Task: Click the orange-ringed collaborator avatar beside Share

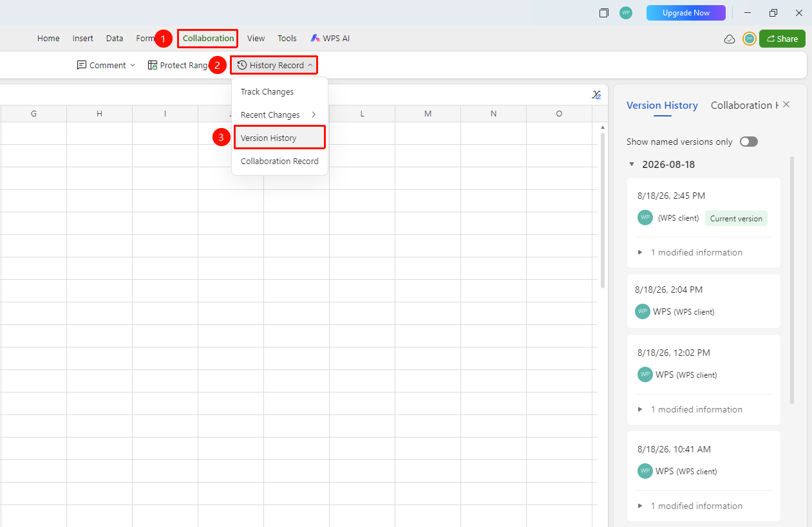Action: [x=750, y=39]
